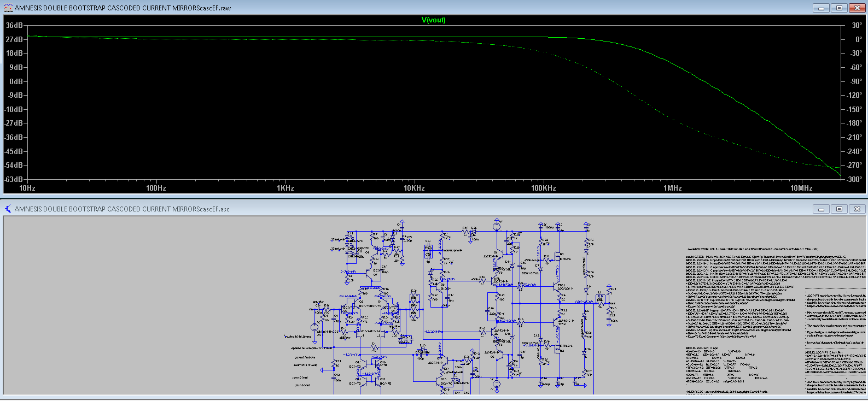
Task: Click the -9dB magnitude axis label
Action: 15,95
